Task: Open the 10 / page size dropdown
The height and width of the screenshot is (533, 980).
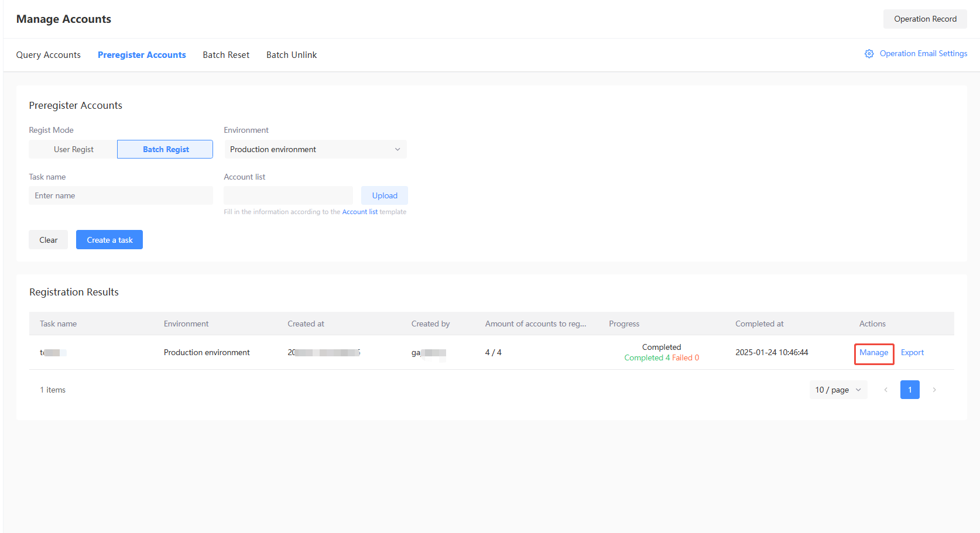Action: point(838,390)
